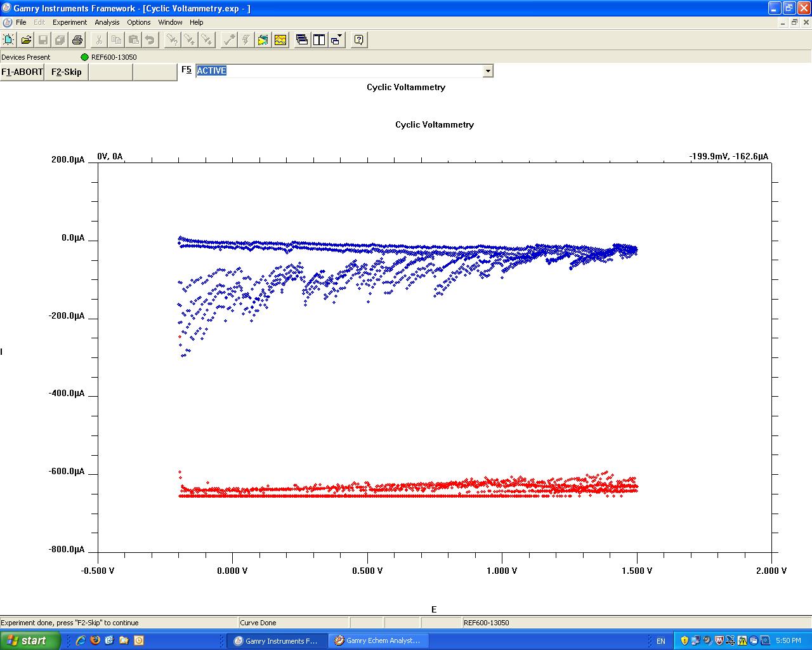The width and height of the screenshot is (812, 650).
Task: Click the 'Curve Done' status text
Action: click(x=258, y=623)
